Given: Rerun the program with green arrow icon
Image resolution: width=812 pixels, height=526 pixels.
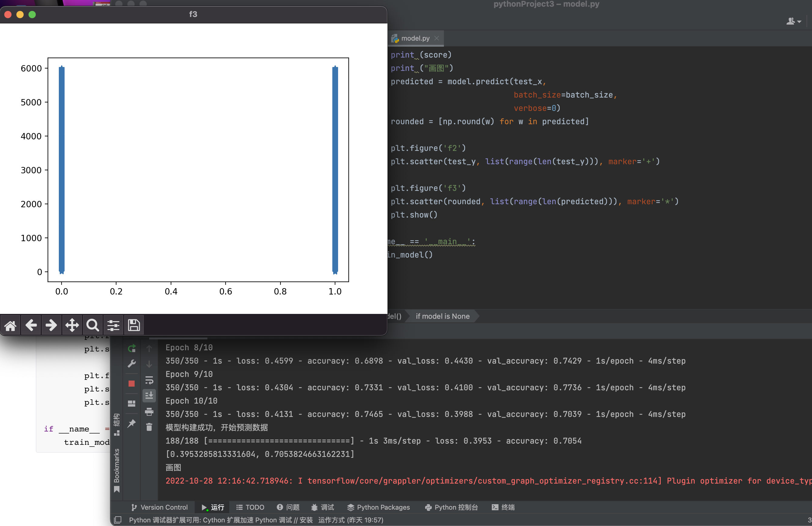Looking at the screenshot, I should (x=132, y=348).
